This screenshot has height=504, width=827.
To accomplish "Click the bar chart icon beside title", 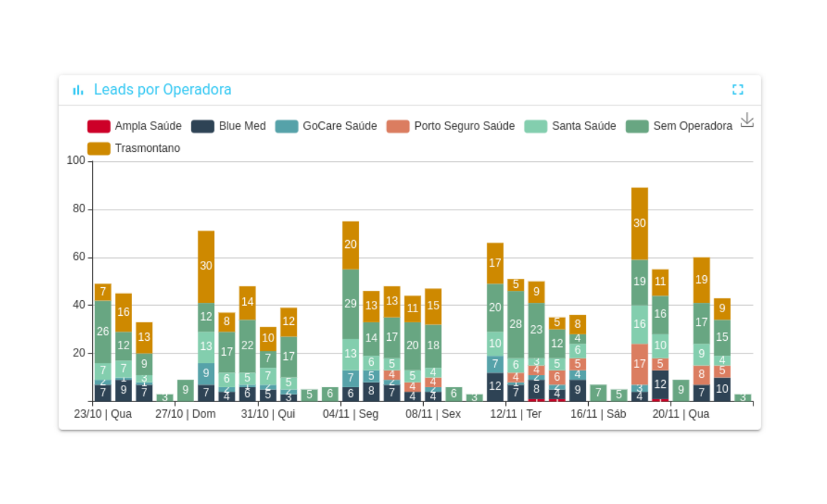I will (78, 90).
